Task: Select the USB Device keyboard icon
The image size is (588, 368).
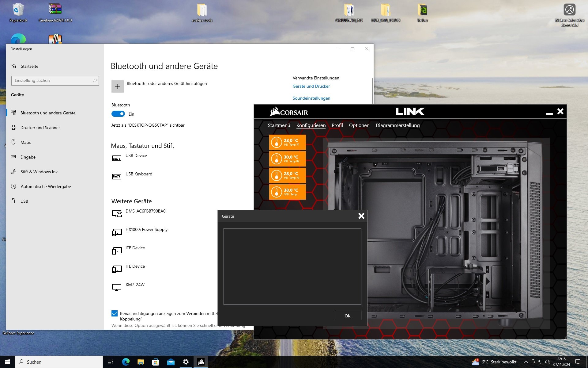Action: pyautogui.click(x=117, y=158)
